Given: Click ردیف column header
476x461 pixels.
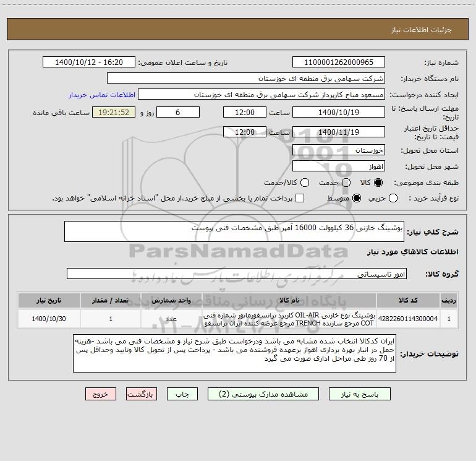Looking at the screenshot, I should click(x=449, y=300).
